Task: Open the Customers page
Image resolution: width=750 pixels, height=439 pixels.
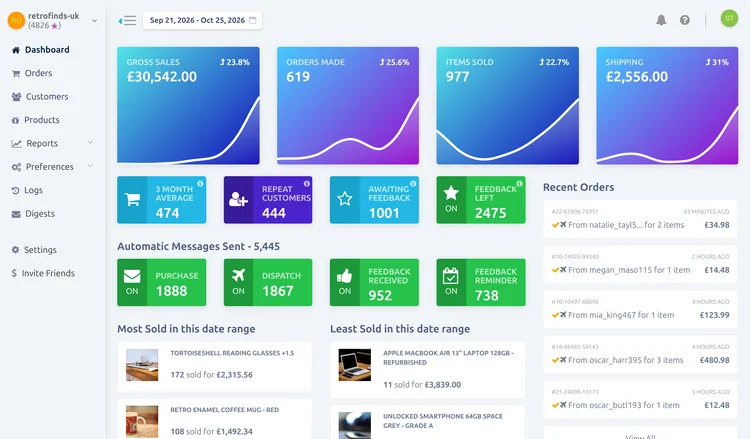Action: 47,97
